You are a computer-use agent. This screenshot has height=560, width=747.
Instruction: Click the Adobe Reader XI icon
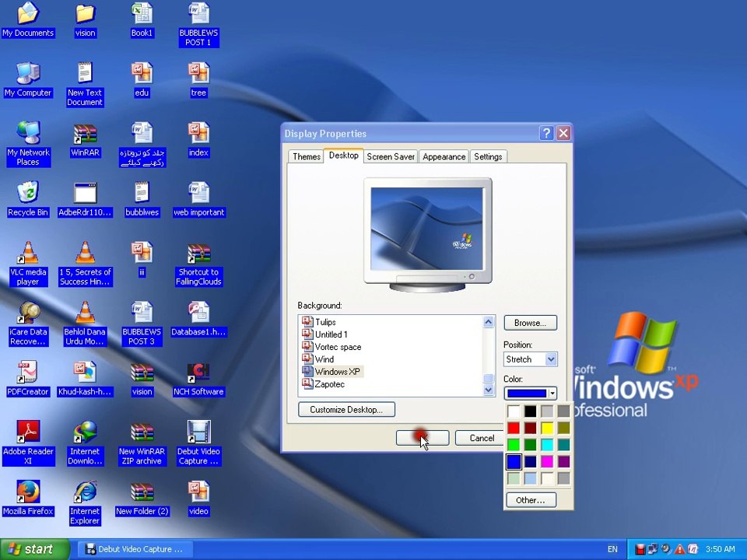(x=28, y=443)
